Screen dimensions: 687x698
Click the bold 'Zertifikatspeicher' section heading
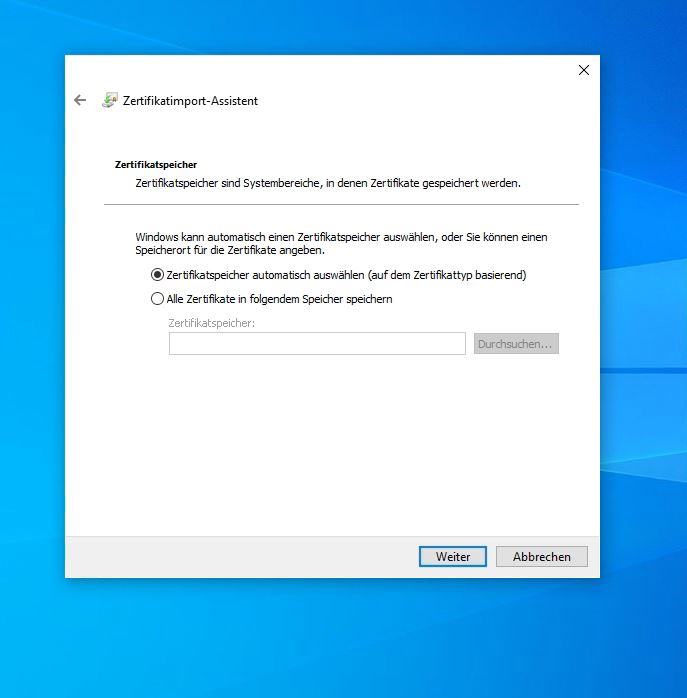click(156, 162)
